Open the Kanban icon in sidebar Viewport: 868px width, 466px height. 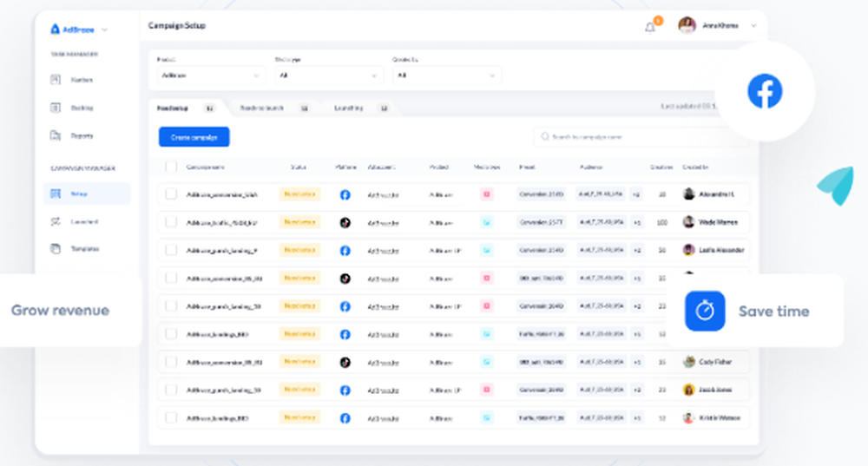point(56,80)
